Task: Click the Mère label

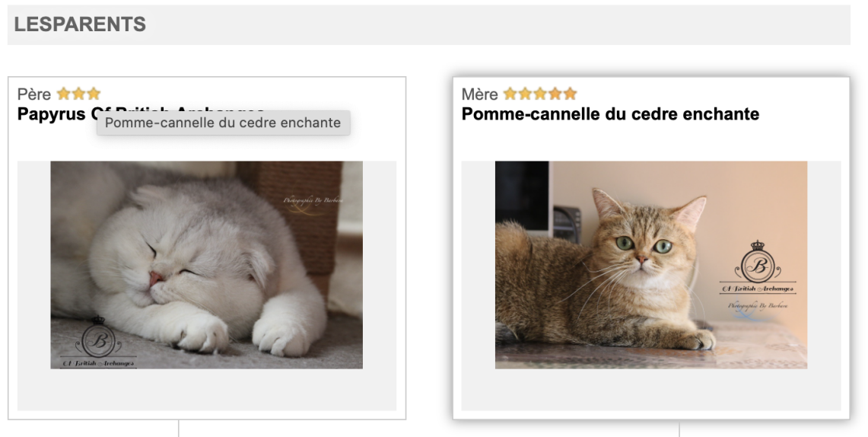Action: (x=479, y=94)
